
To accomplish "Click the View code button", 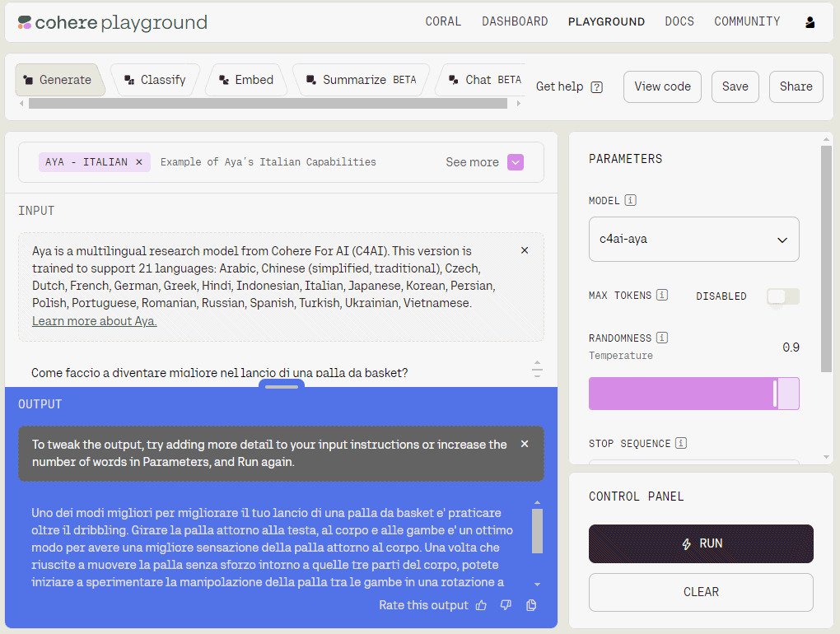I will [662, 86].
